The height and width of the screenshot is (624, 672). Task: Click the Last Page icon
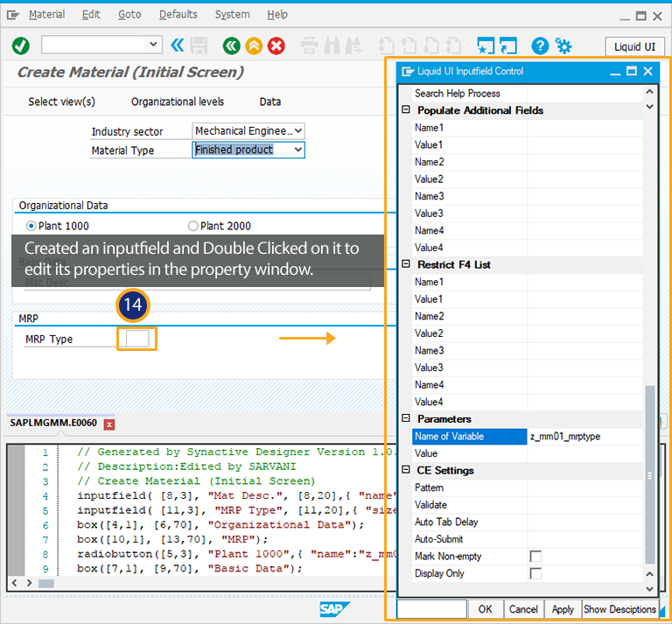[x=453, y=46]
